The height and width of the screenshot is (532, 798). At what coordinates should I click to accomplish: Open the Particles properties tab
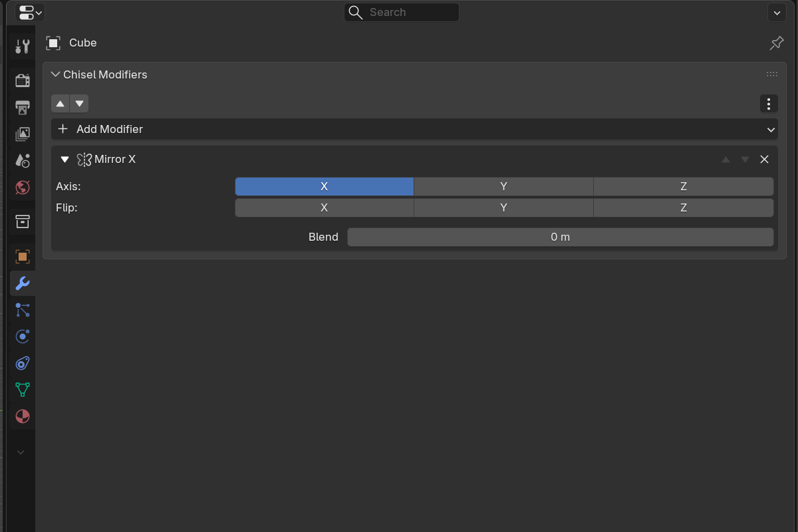tap(22, 310)
